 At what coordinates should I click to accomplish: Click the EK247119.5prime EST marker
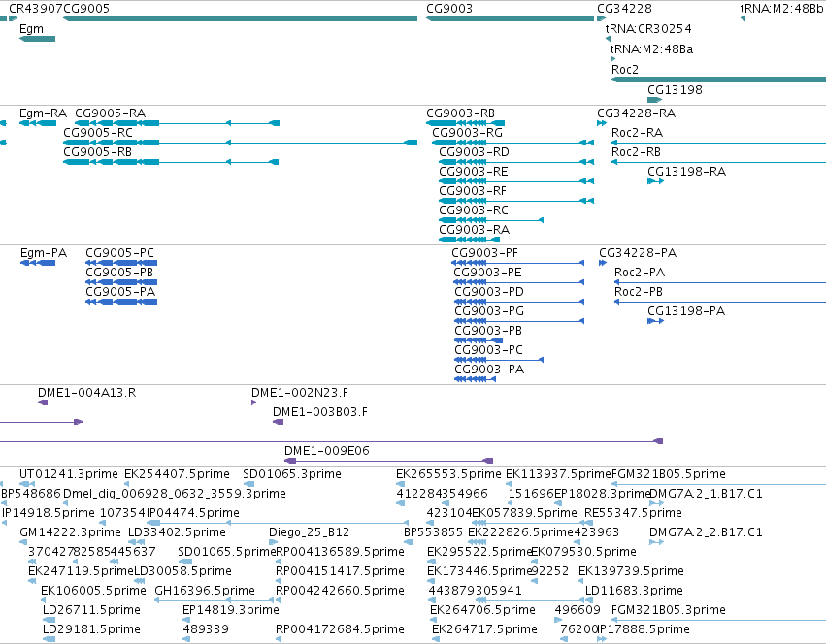click(32, 581)
